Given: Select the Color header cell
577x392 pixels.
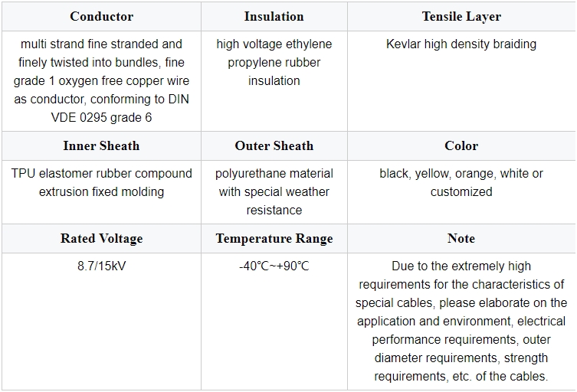Looking at the screenshot, I should click(x=461, y=146).
